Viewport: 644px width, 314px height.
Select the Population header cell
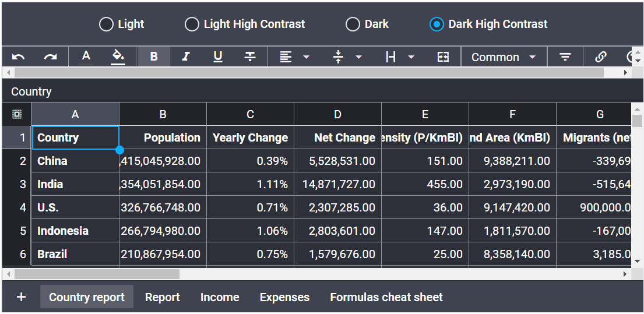(x=163, y=137)
